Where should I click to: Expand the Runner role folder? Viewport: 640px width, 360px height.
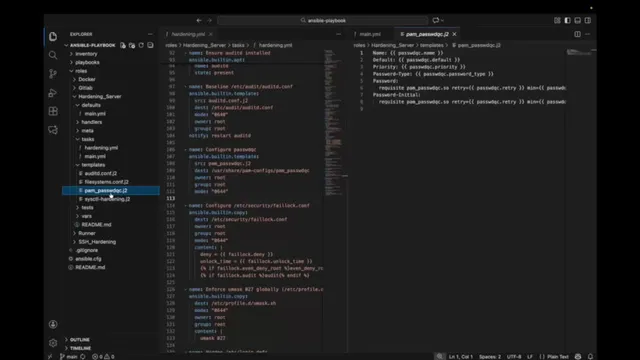click(87, 233)
